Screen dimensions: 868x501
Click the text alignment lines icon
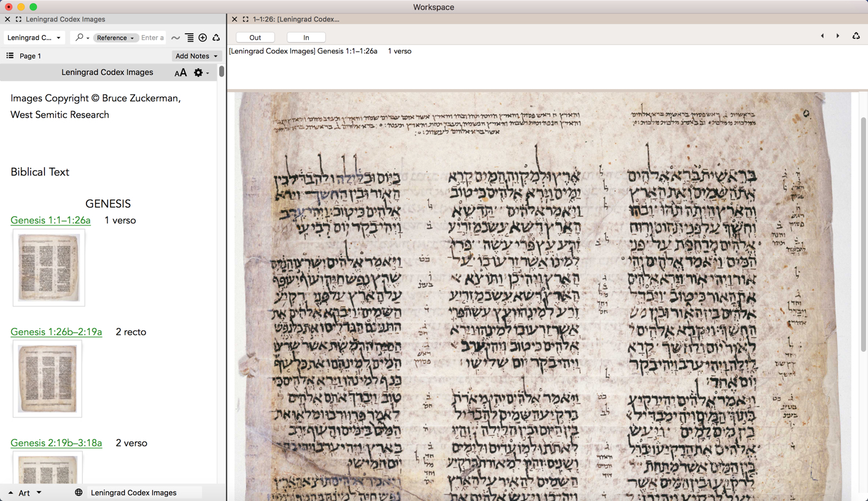[x=190, y=38]
